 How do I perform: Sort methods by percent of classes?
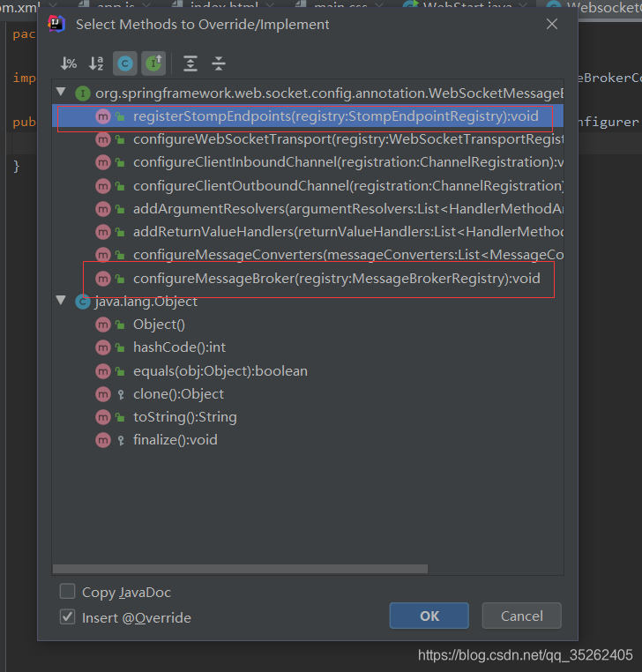(x=68, y=63)
